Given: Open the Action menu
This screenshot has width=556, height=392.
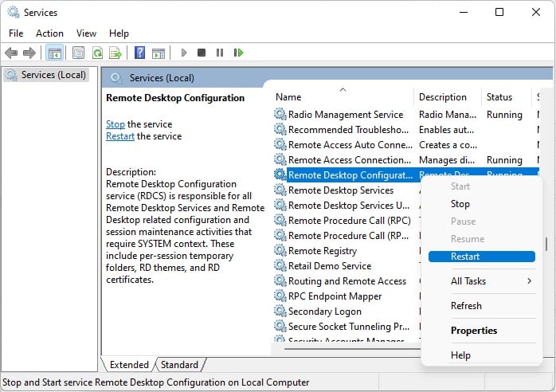Looking at the screenshot, I should pyautogui.click(x=49, y=33).
